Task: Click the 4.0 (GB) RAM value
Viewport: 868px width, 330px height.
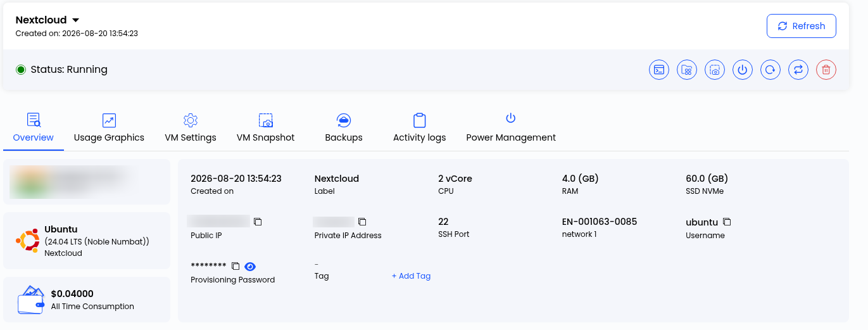Action: click(x=581, y=179)
